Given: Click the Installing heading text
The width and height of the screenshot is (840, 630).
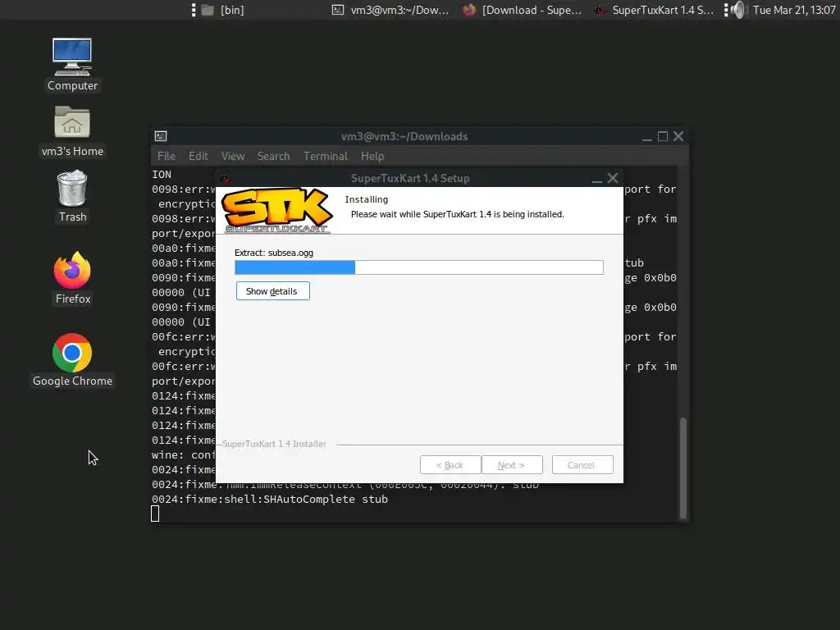Looking at the screenshot, I should pos(367,199).
